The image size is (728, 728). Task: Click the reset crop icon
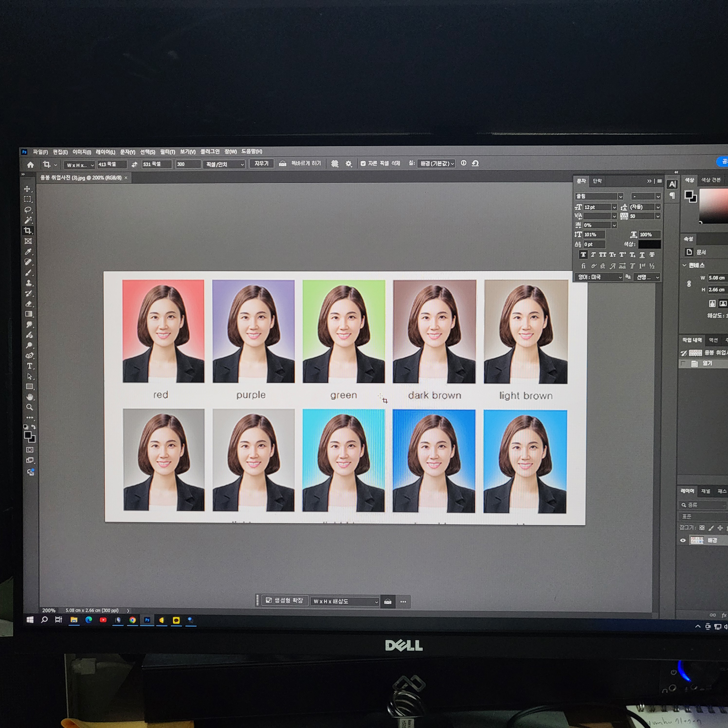pos(475,163)
